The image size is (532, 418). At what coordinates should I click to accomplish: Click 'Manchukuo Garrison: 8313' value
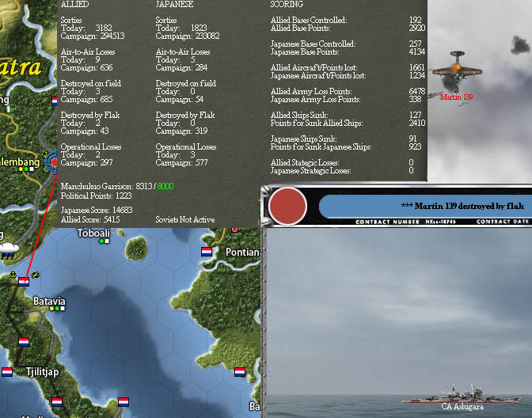pos(108,186)
